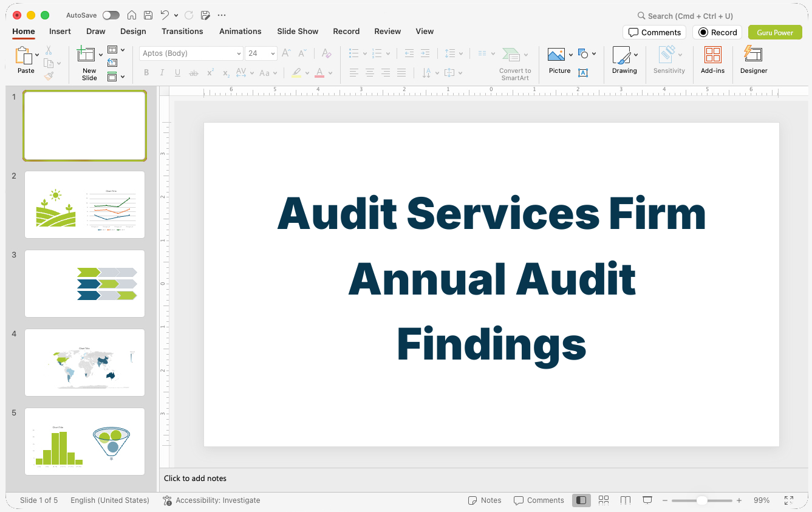Click the Reset slide icon

(112, 63)
